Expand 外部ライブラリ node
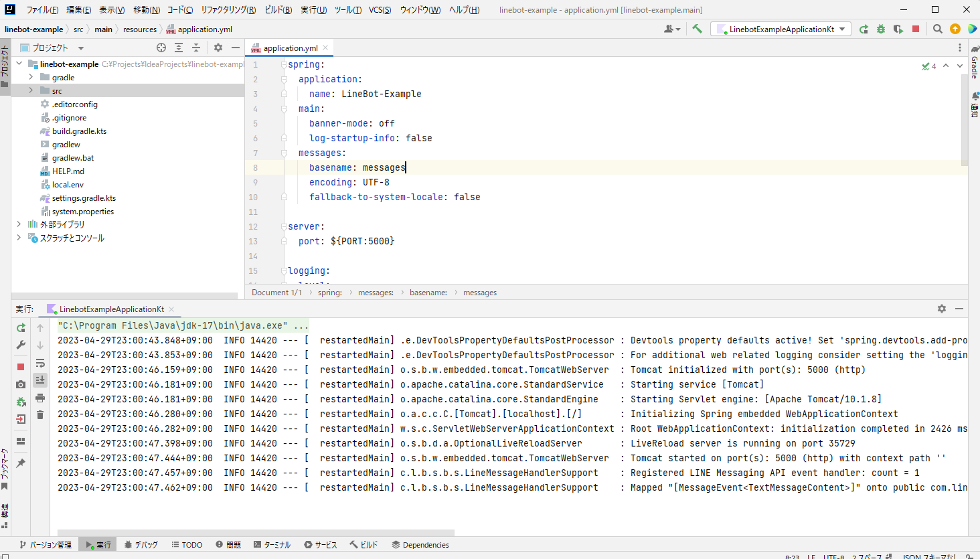This screenshot has height=559, width=980. tap(19, 224)
